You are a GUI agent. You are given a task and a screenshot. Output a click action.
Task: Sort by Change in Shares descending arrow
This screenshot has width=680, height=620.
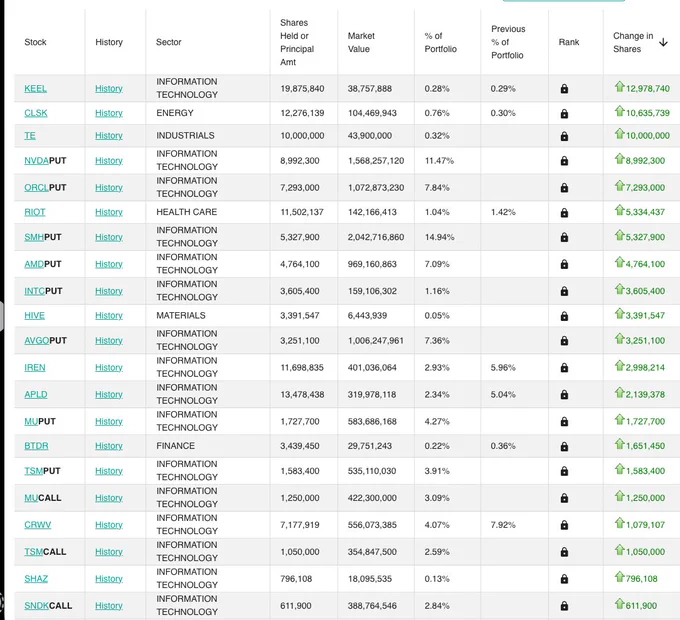[663, 42]
